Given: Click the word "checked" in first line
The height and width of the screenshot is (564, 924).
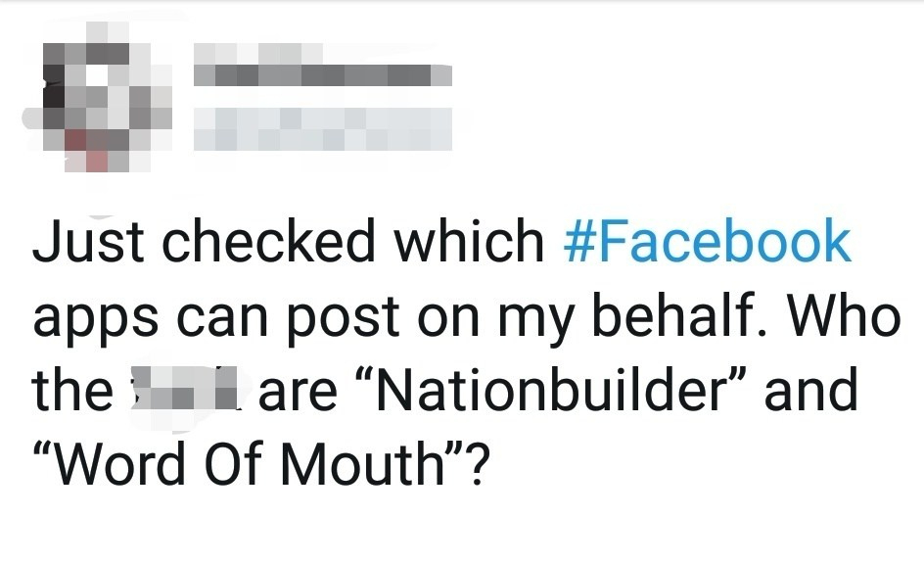Looking at the screenshot, I should click(x=269, y=241).
